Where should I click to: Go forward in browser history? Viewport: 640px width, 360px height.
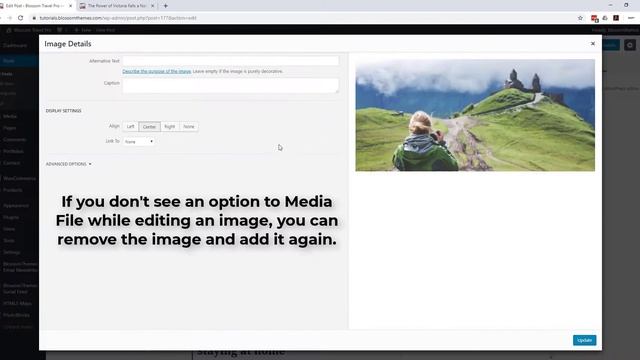click(9, 18)
